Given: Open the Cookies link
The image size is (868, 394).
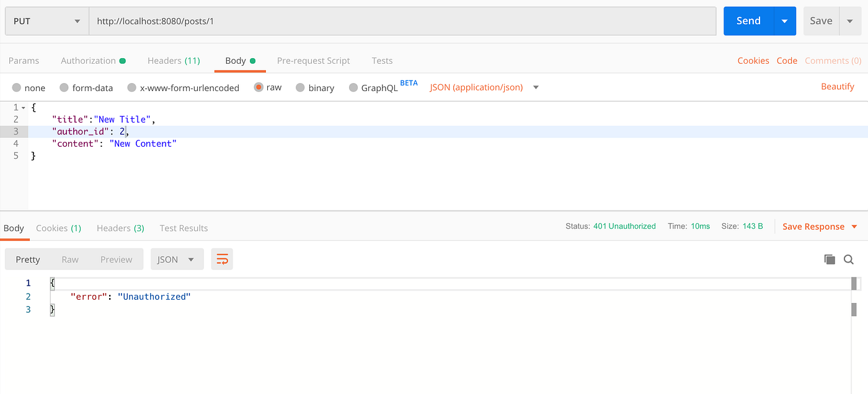Looking at the screenshot, I should 753,61.
